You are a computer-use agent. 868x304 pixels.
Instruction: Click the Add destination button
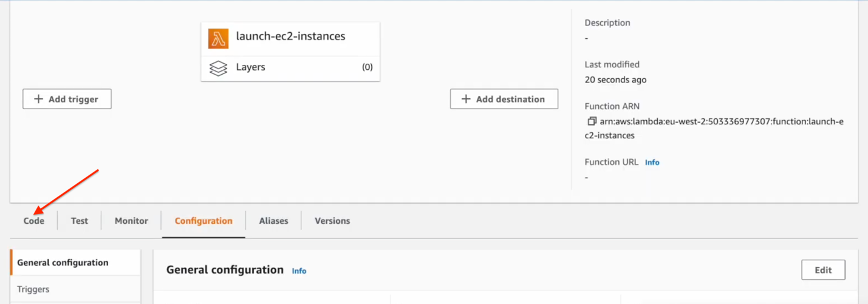(504, 99)
